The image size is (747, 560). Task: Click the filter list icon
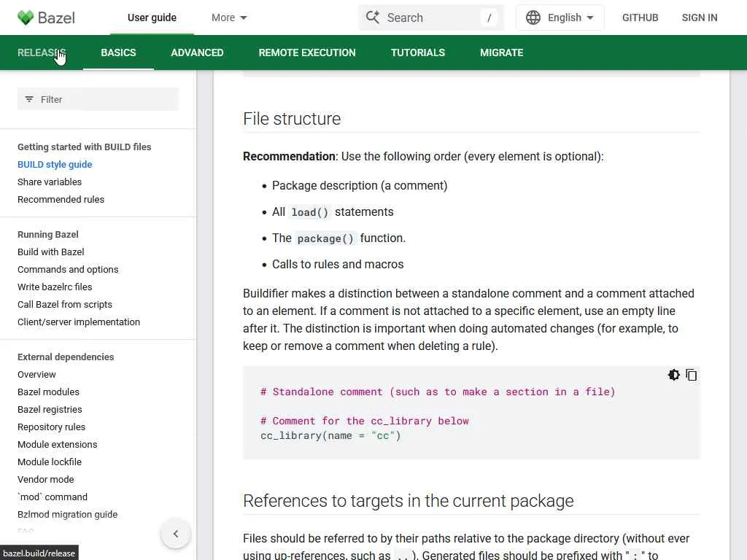29,99
